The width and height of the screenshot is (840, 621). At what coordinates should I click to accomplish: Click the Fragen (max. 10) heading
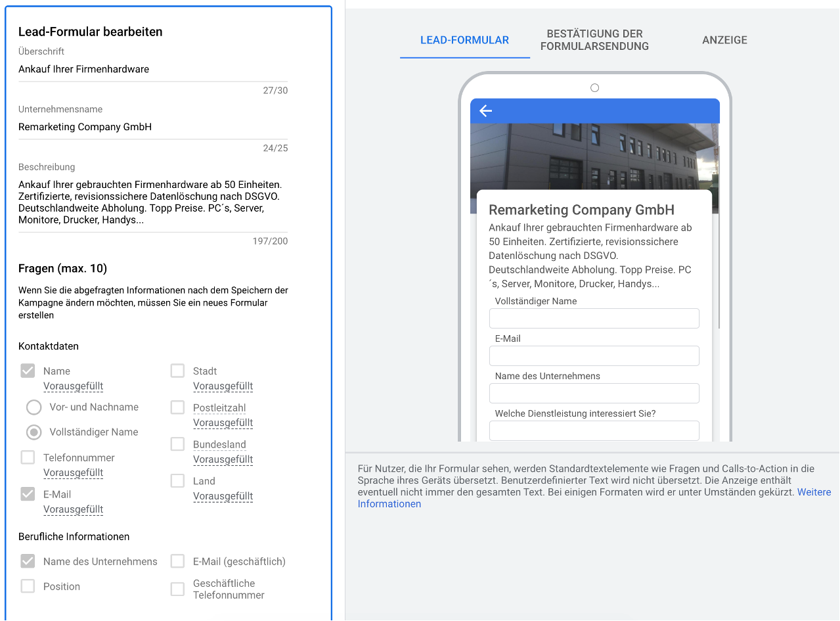(x=62, y=269)
